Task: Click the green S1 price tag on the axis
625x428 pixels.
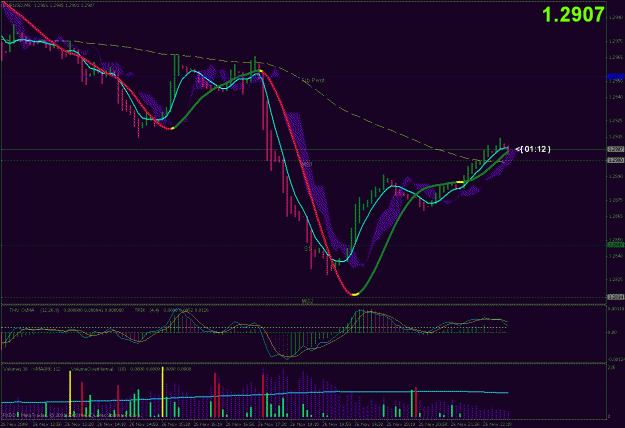Action: click(x=616, y=245)
